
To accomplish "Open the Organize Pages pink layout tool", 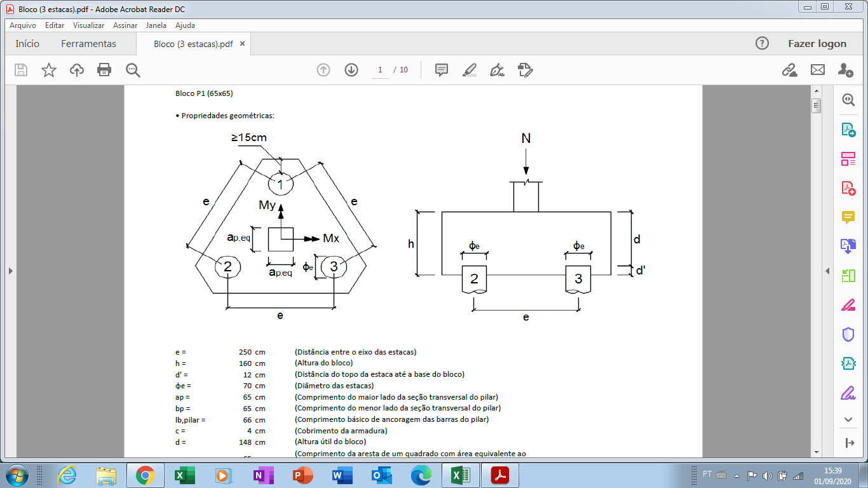I will [848, 159].
